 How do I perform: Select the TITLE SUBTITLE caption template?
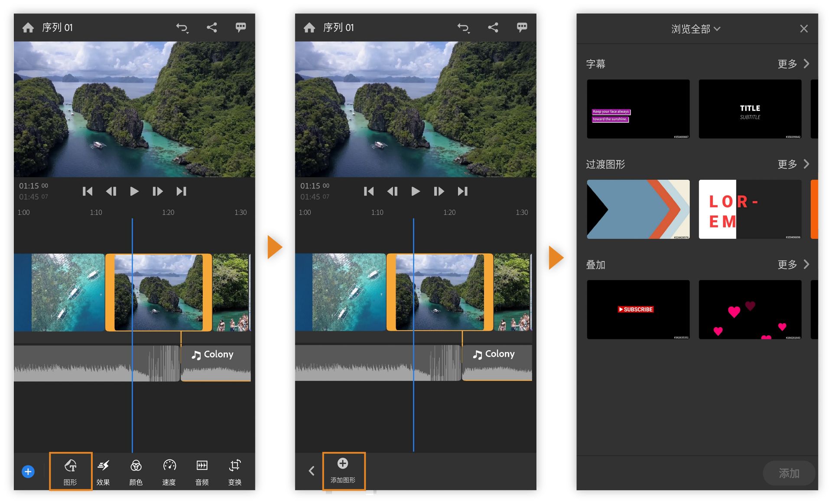click(750, 109)
